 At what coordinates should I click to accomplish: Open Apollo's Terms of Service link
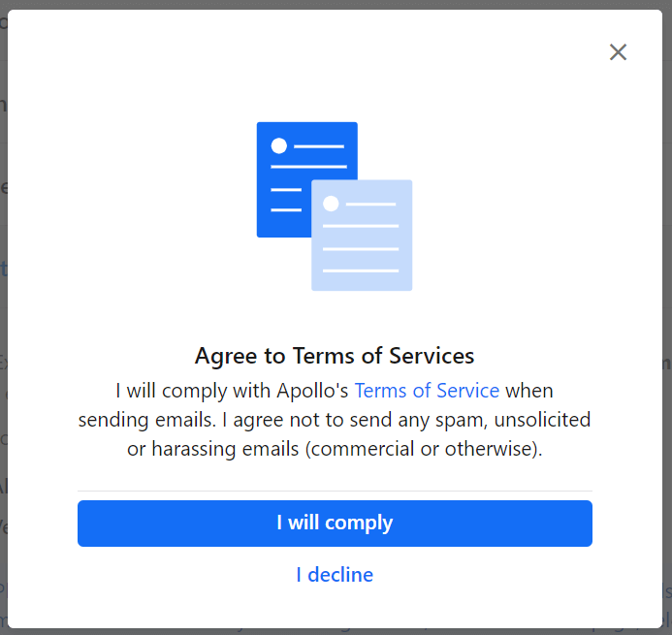(427, 391)
